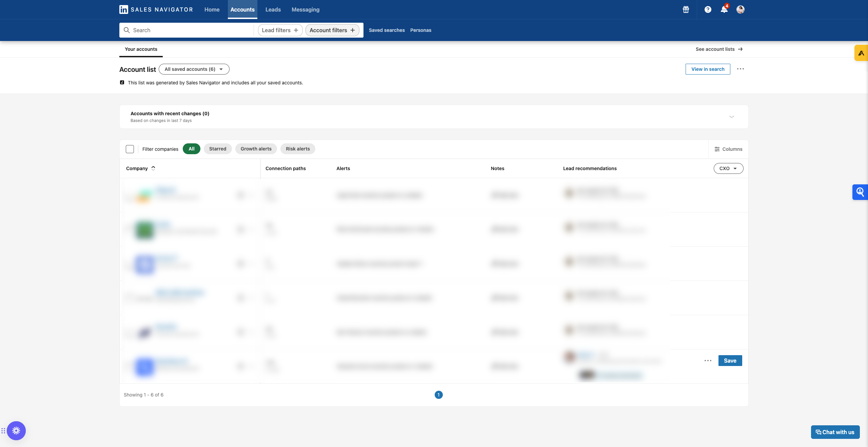Open the All saved accounts dropdown
The width and height of the screenshot is (868, 447).
click(x=194, y=69)
